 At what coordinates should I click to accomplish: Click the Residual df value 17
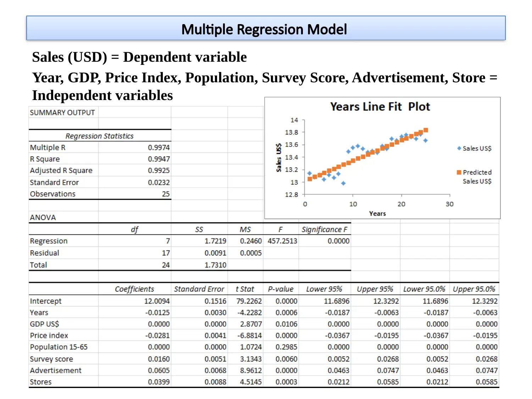166,253
